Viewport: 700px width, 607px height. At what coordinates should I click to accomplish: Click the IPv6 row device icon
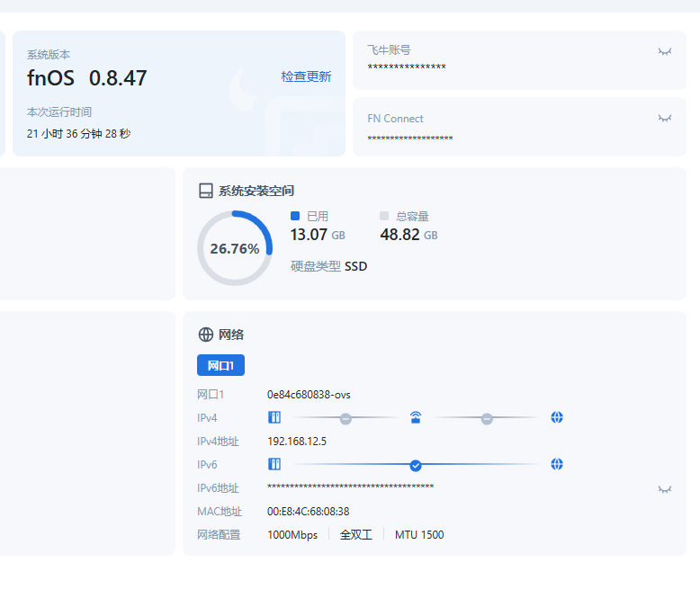(274, 464)
